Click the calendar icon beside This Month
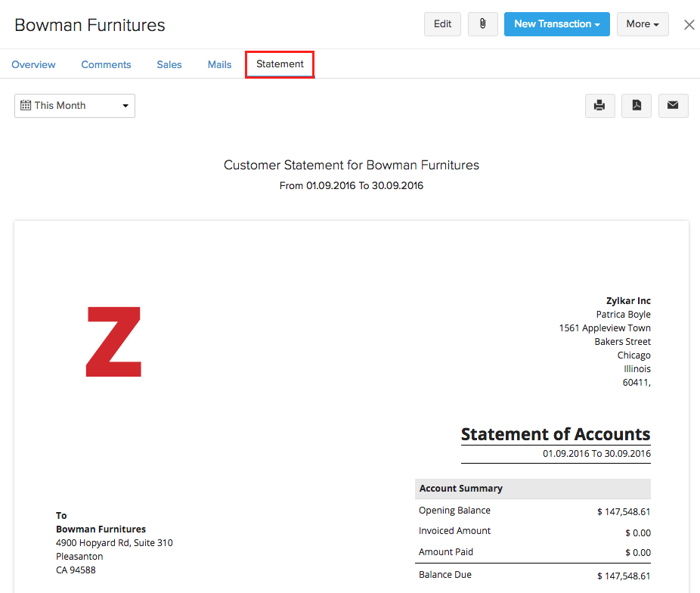 pyautogui.click(x=26, y=106)
